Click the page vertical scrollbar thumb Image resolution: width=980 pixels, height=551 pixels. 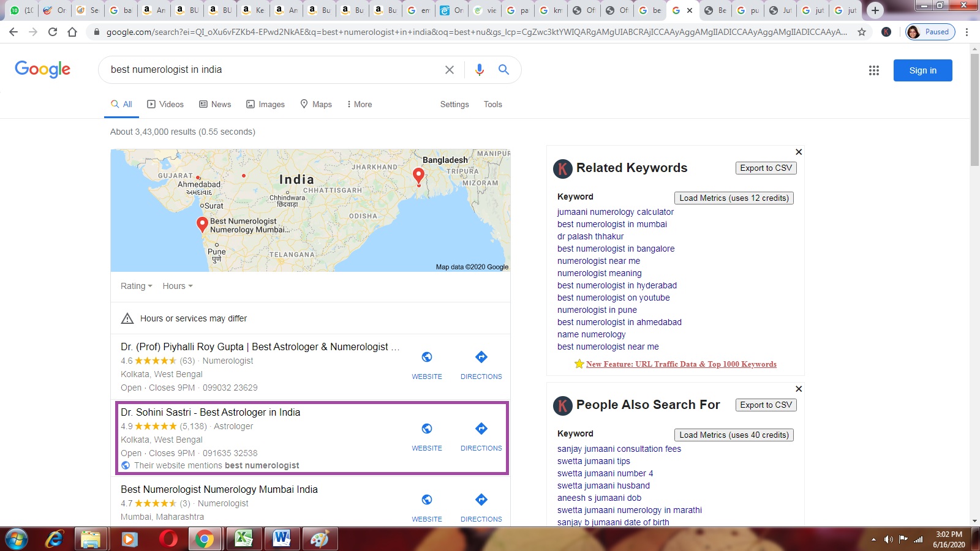[974, 110]
